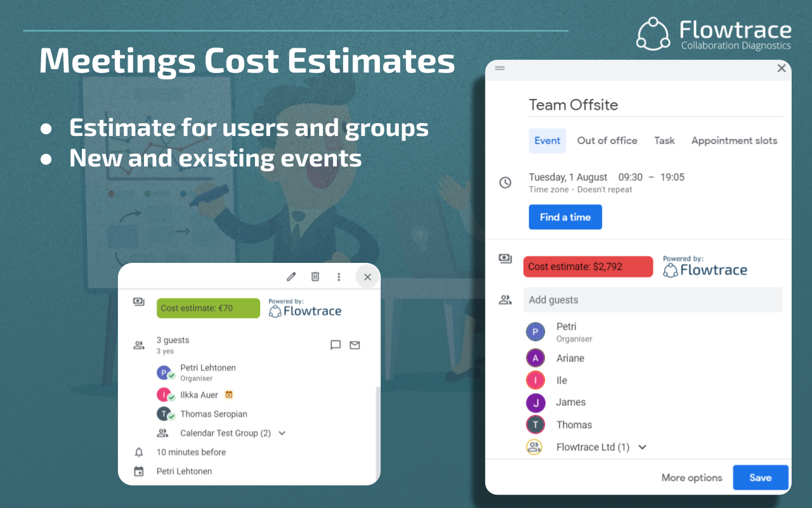Open the Appointment slots tab
812x508 pixels.
734,140
